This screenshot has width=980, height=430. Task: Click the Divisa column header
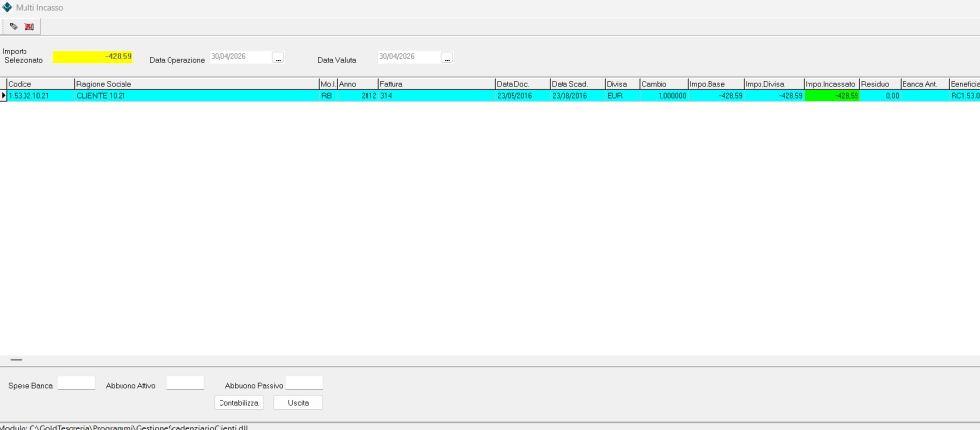(622, 84)
